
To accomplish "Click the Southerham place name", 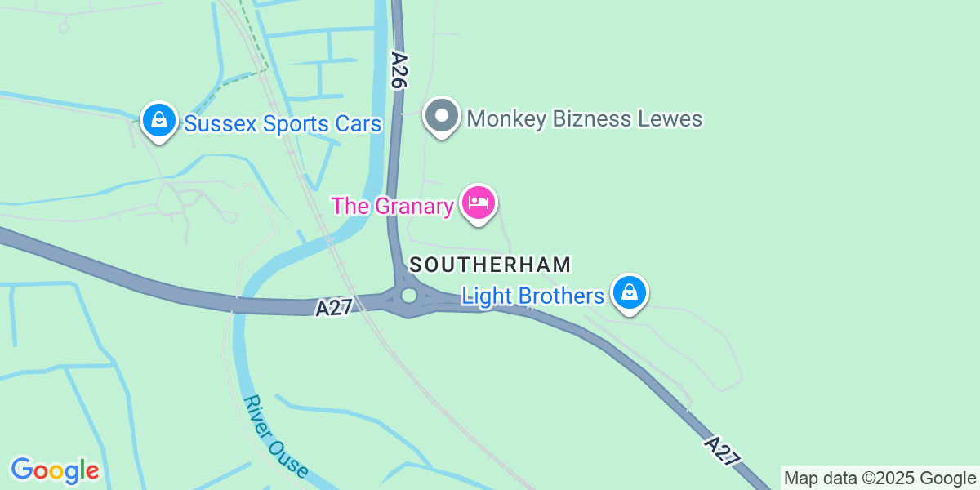I will (x=490, y=265).
